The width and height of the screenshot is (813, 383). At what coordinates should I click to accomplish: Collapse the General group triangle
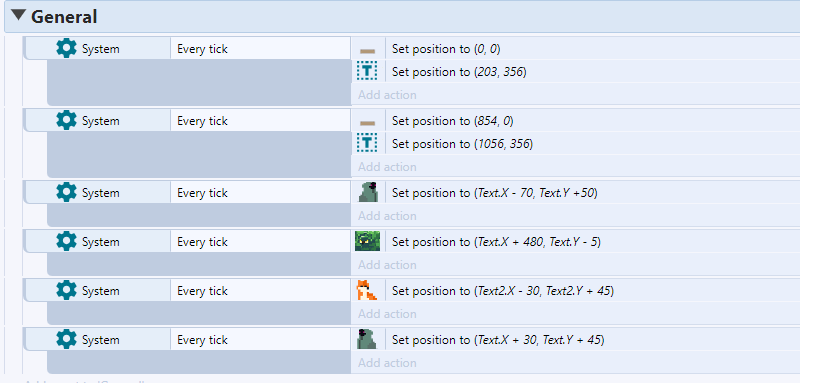tap(19, 16)
